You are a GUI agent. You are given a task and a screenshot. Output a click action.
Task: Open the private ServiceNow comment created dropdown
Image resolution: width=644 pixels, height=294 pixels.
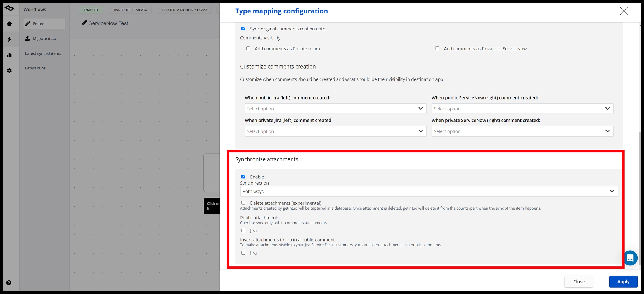coord(522,131)
